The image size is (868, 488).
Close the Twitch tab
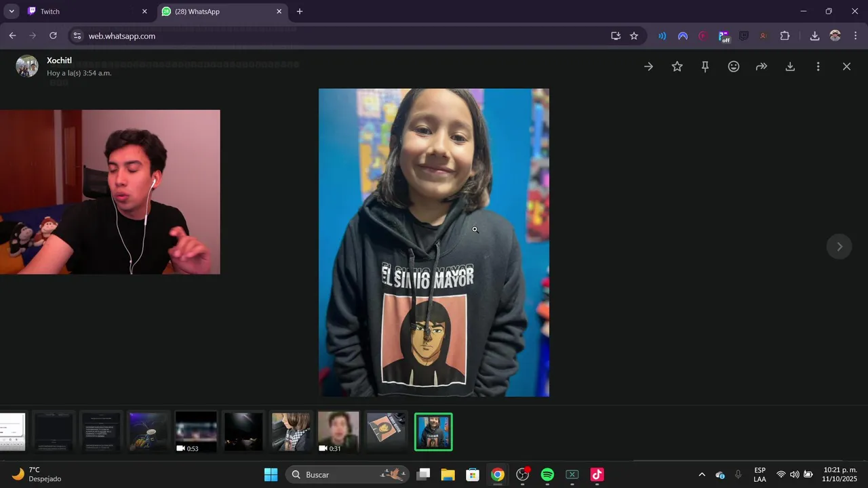point(144,12)
